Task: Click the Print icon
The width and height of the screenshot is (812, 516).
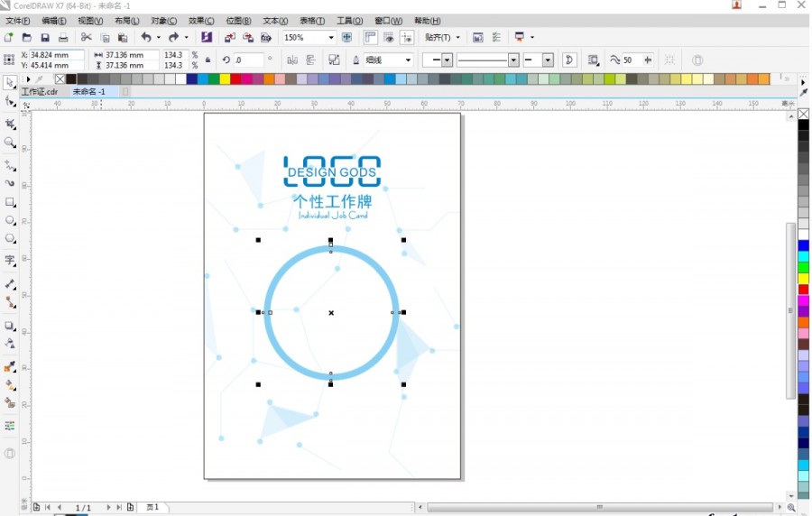Action: click(63, 38)
